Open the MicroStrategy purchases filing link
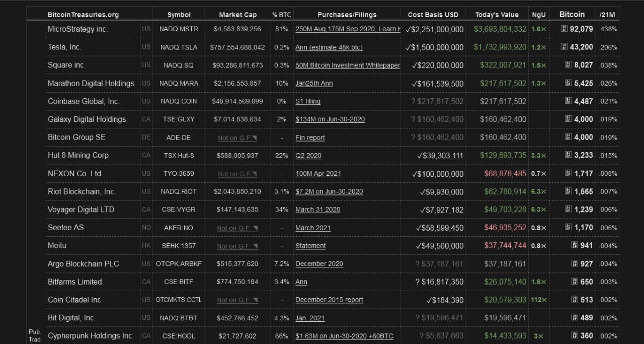The image size is (644, 344). 348,29
